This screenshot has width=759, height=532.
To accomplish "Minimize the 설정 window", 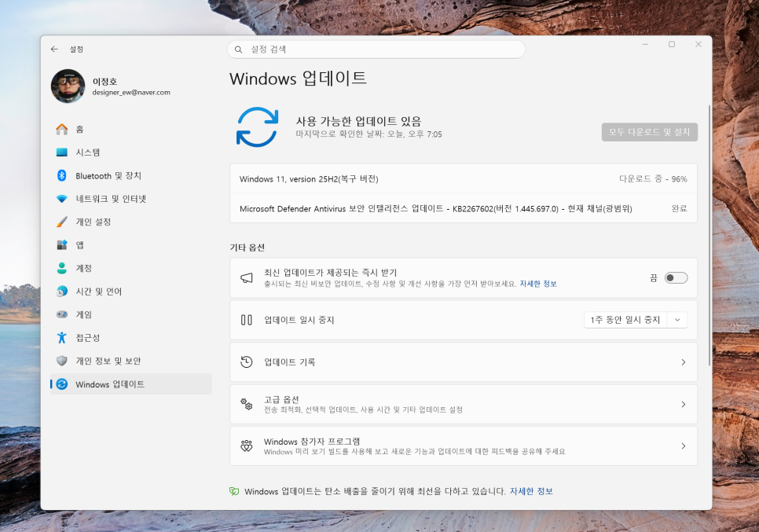I will (645, 45).
